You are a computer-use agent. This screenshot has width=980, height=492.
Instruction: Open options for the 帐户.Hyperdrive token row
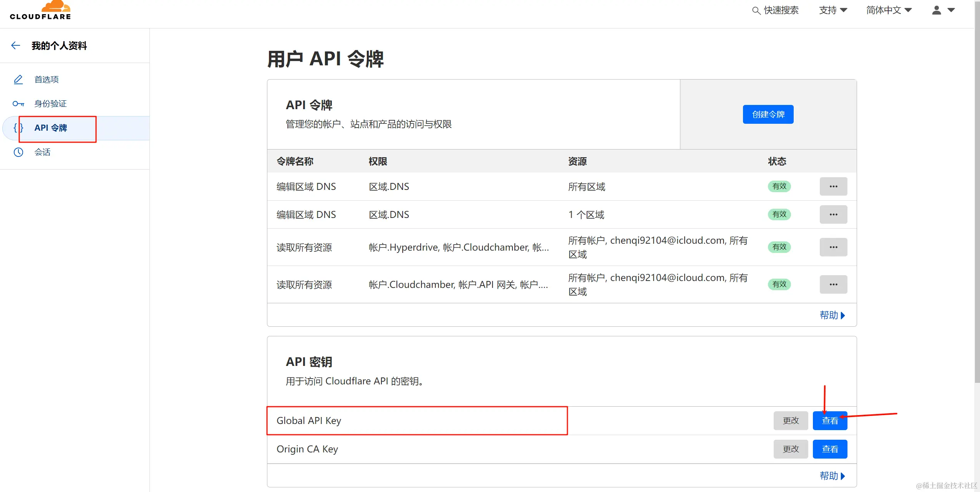click(x=833, y=247)
